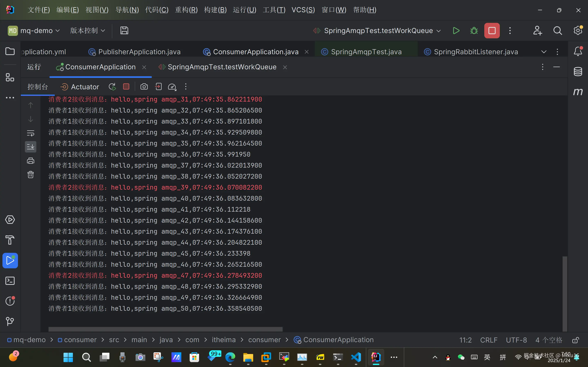Viewport: 588px width, 367px height.
Task: Clear all console output with trash icon
Action: pos(31,175)
